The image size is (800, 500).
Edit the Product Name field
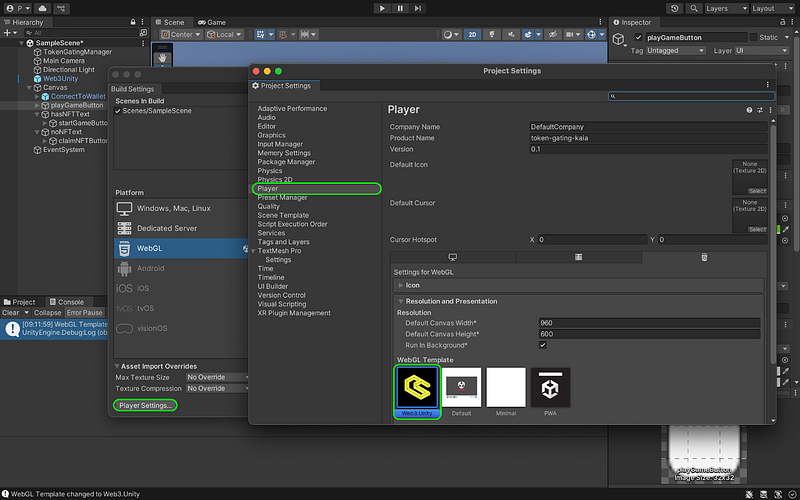(648, 138)
